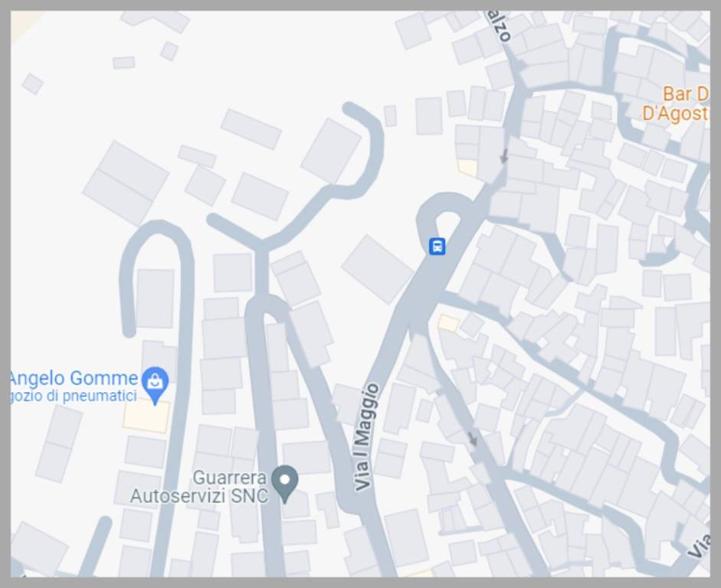The height and width of the screenshot is (588, 721).
Task: Click the 'Via' street label at bottom right
Action: point(700,546)
